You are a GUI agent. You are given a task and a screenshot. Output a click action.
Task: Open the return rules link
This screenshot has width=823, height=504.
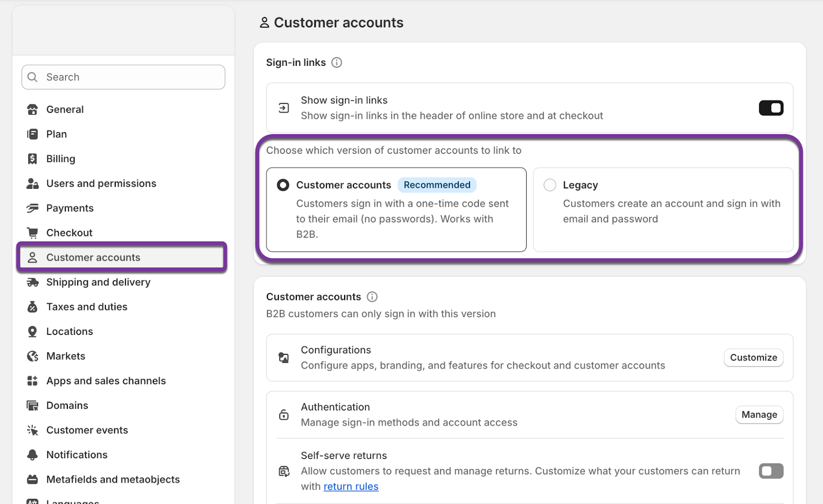coord(351,486)
